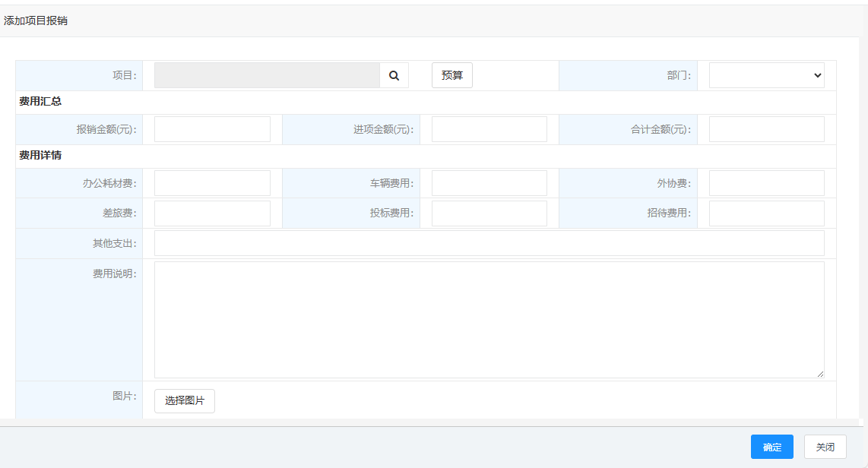Open the 预算 budget button
Image resolution: width=868 pixels, height=468 pixels.
(x=451, y=76)
